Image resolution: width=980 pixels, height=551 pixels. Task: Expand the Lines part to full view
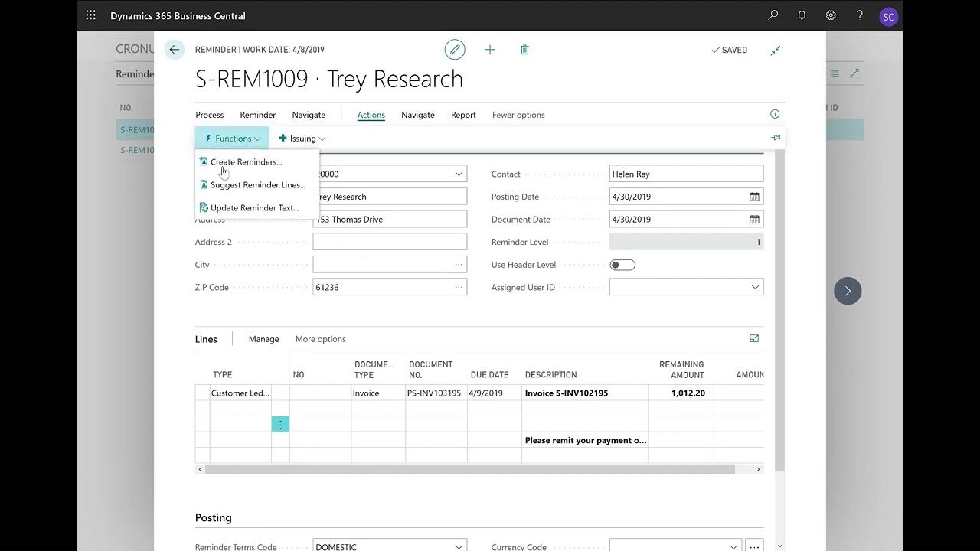coord(754,338)
